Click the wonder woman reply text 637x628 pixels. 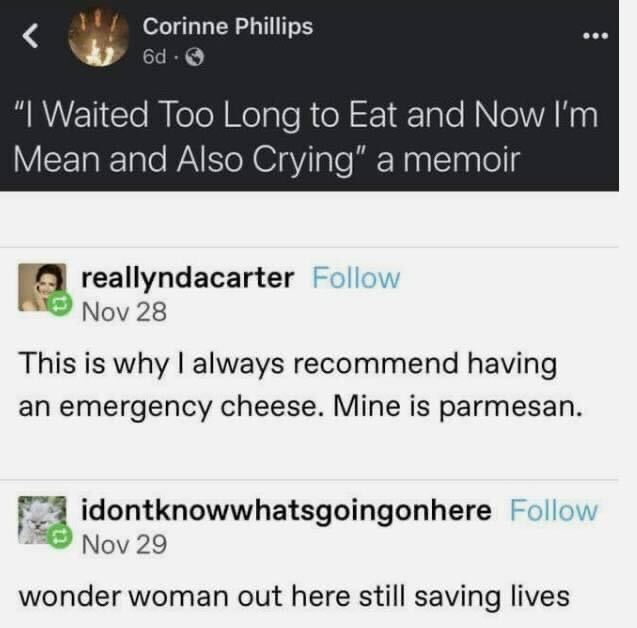coord(294,596)
